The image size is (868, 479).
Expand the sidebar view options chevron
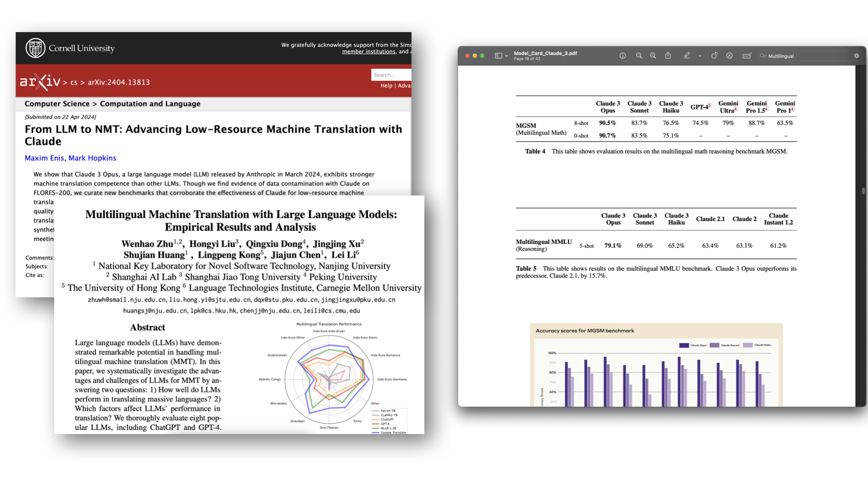[507, 56]
